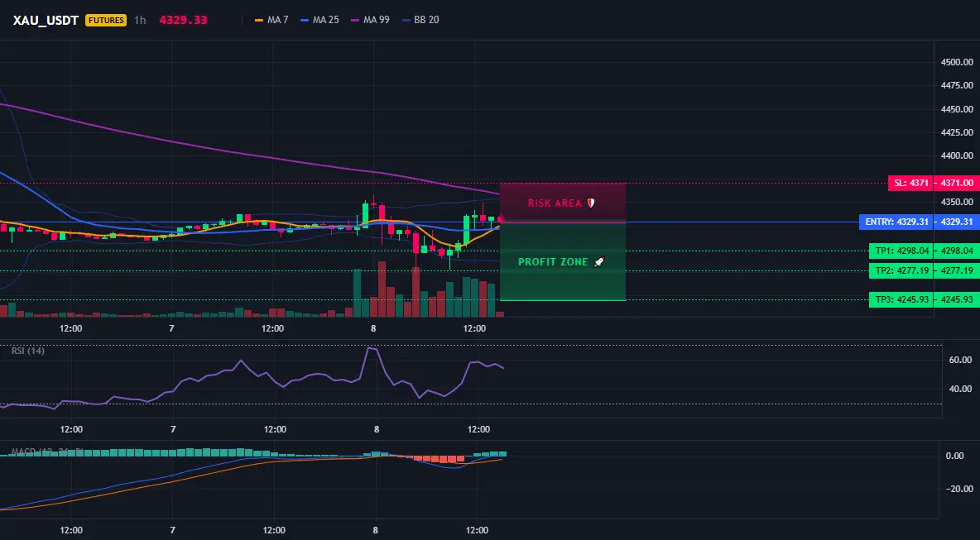
Task: Toggle the MA 7 legend item
Action: 271,20
